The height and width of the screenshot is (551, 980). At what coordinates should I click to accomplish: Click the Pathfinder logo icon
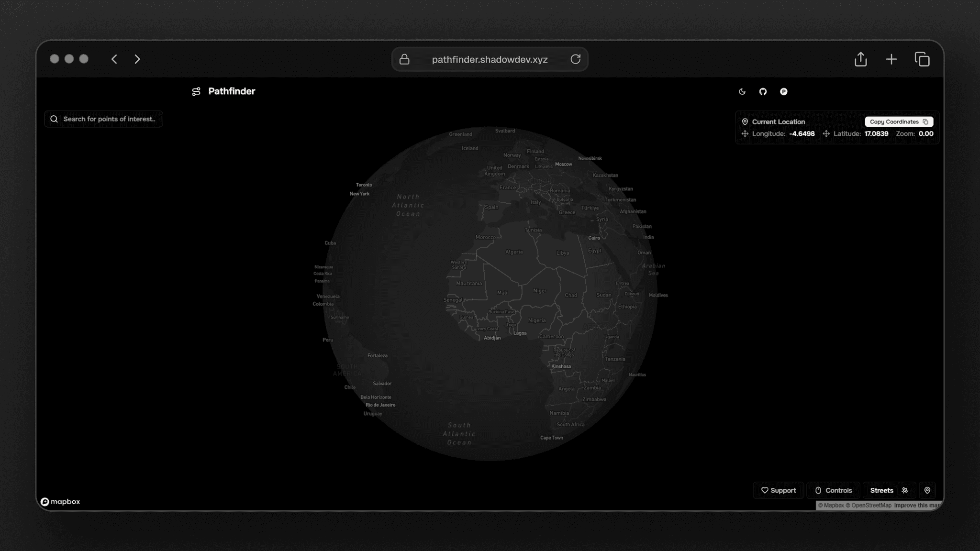(196, 91)
